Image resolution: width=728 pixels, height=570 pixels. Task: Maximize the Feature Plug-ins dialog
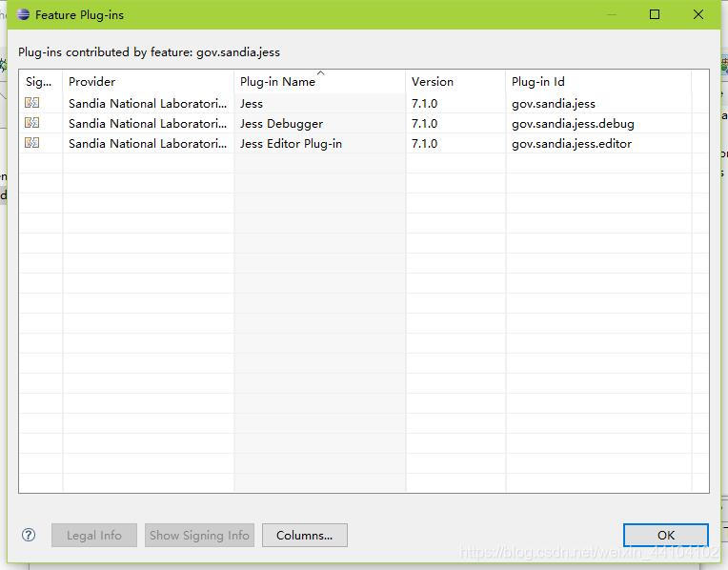point(655,14)
